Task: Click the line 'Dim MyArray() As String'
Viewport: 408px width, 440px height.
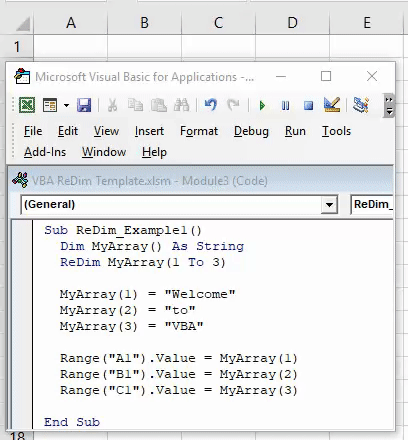Action: click(x=152, y=246)
